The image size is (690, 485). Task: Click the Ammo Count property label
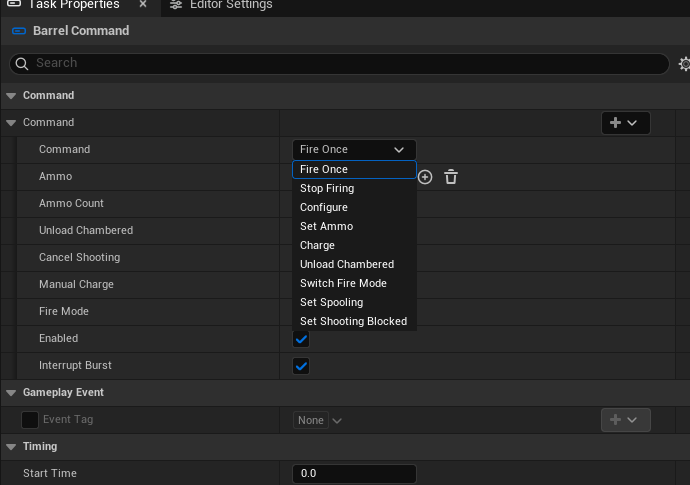pos(71,203)
